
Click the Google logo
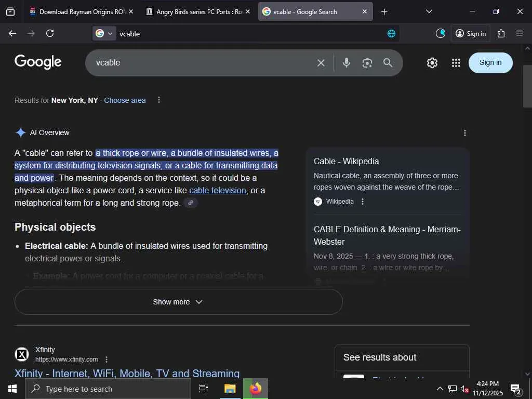[x=38, y=62]
